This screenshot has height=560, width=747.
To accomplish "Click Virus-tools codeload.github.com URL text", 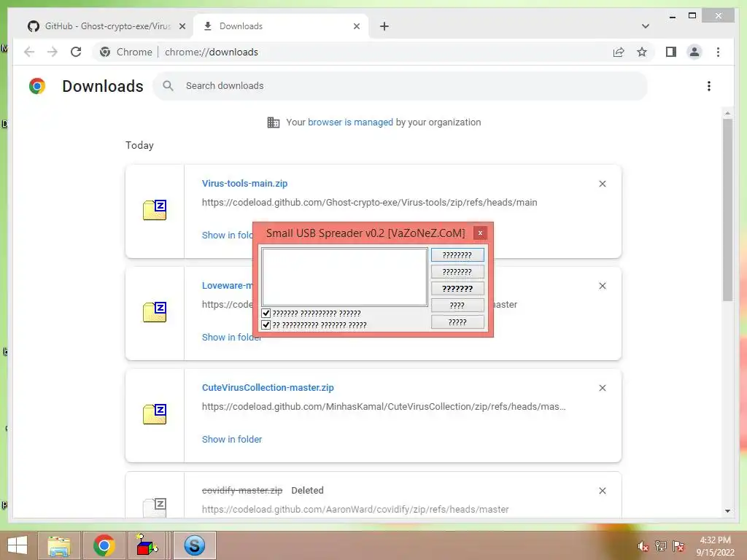I will [369, 203].
